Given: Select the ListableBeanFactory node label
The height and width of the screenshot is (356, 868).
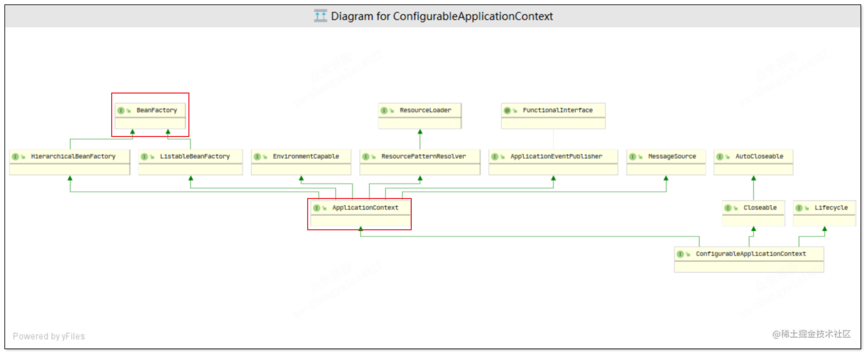Looking at the screenshot, I should (x=195, y=157).
